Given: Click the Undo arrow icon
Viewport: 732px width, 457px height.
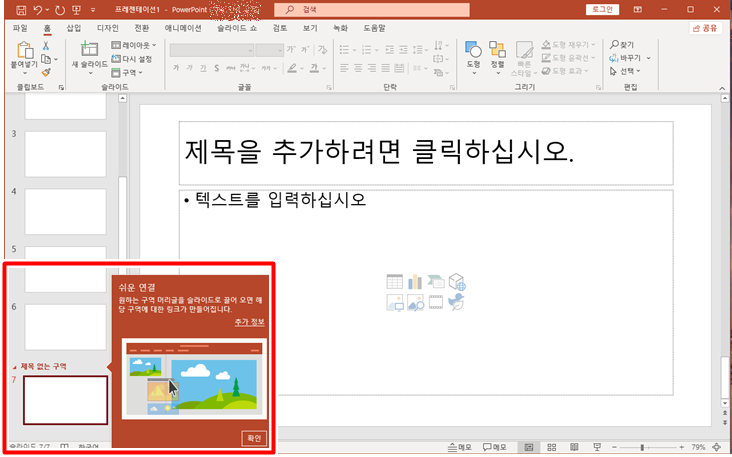Looking at the screenshot, I should [x=37, y=9].
